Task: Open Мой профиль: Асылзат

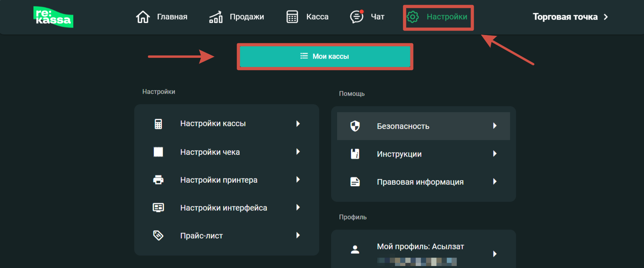Action: (x=420, y=247)
